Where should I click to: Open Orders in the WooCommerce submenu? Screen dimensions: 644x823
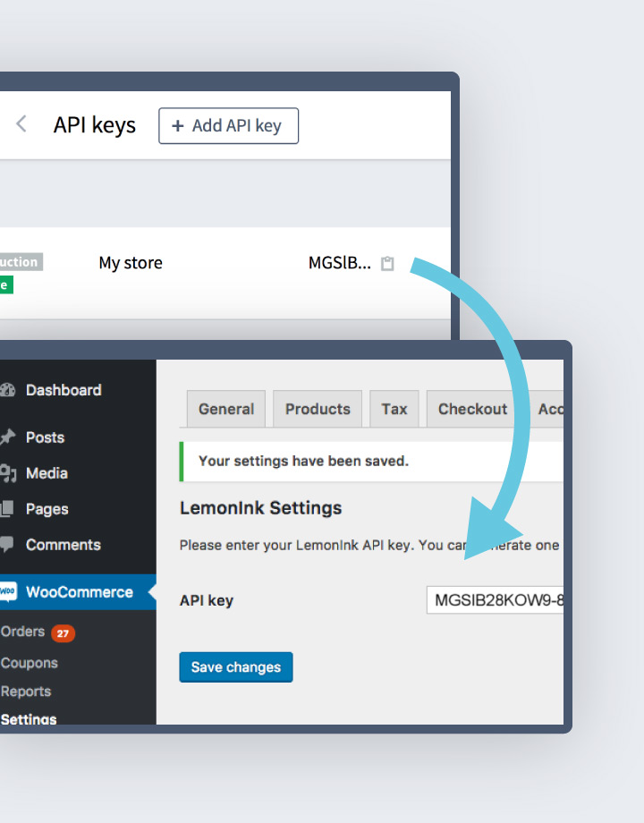click(x=23, y=632)
